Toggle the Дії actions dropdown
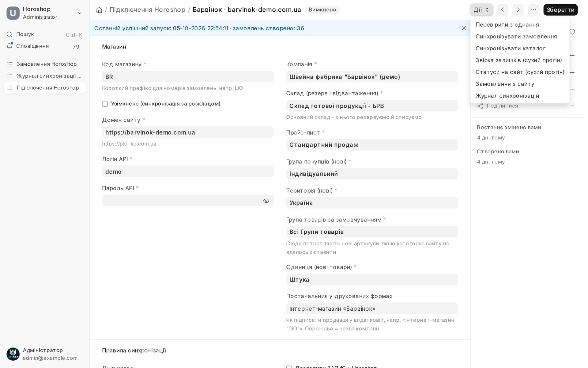 click(481, 10)
